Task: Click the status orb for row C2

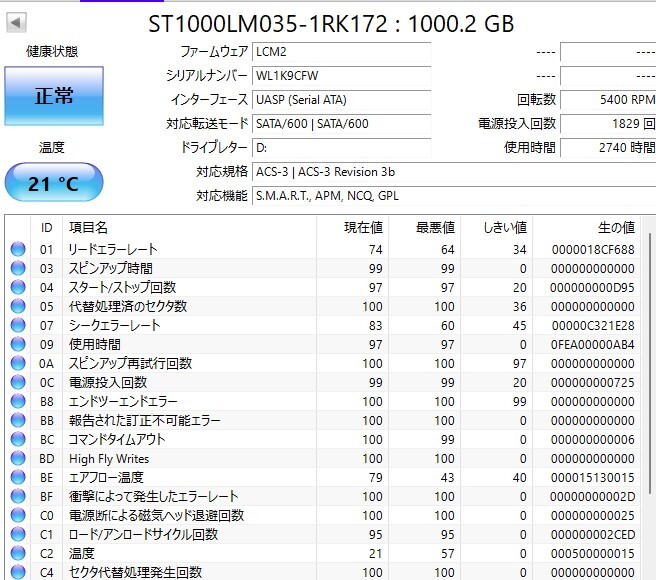Action: click(x=18, y=553)
